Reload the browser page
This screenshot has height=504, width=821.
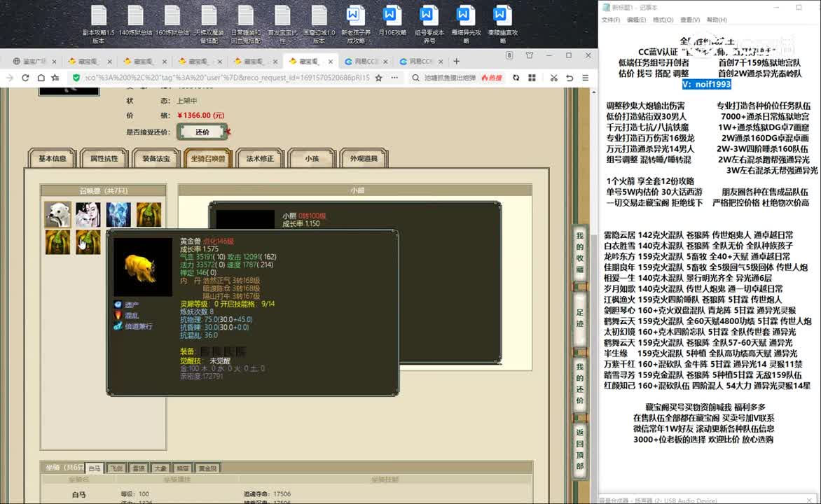(25, 78)
